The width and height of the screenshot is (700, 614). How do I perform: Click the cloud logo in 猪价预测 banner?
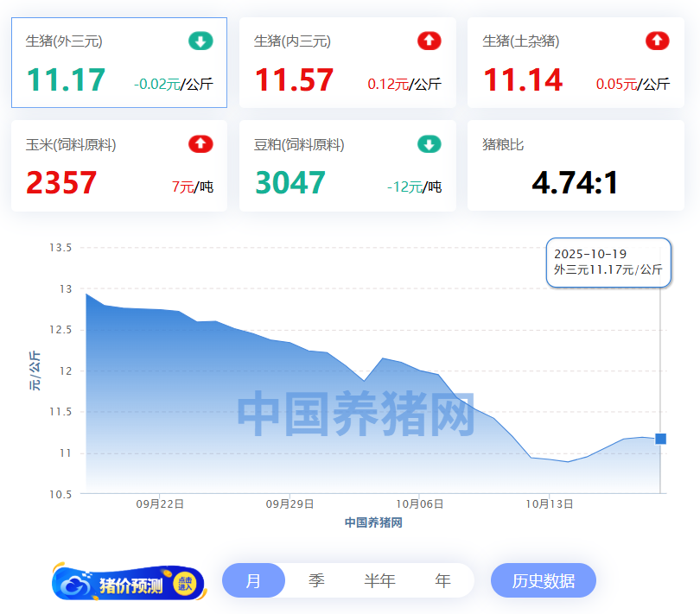[x=77, y=586]
